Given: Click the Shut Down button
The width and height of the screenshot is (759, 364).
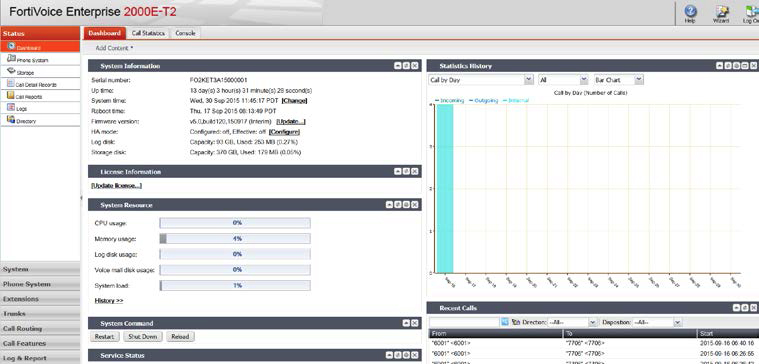Looking at the screenshot, I should [142, 336].
